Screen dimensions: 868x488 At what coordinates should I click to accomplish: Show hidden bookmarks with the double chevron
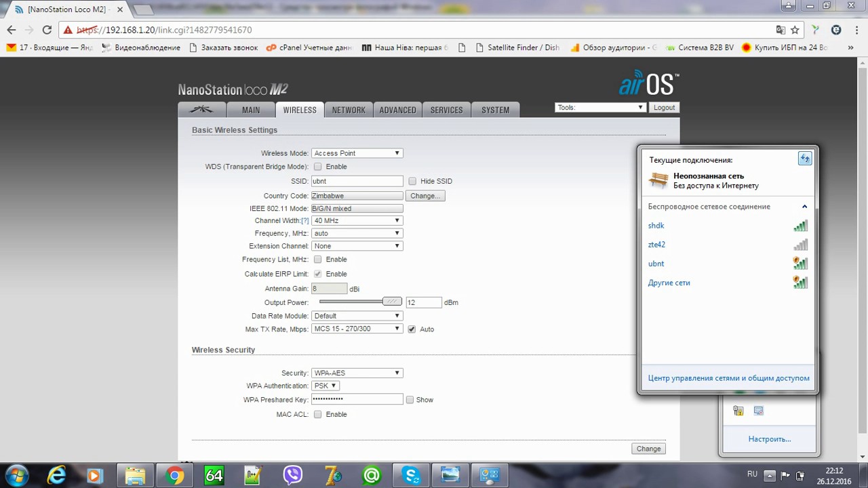coord(851,48)
